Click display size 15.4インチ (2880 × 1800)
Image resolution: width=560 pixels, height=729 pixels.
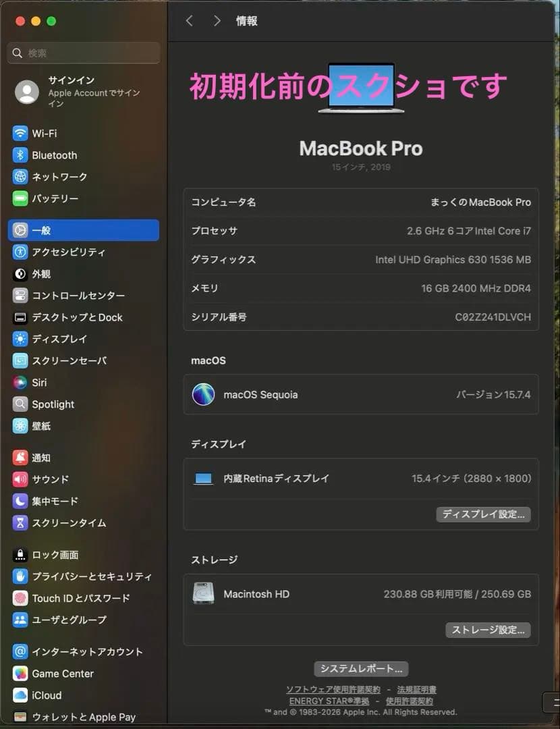pyautogui.click(x=471, y=479)
